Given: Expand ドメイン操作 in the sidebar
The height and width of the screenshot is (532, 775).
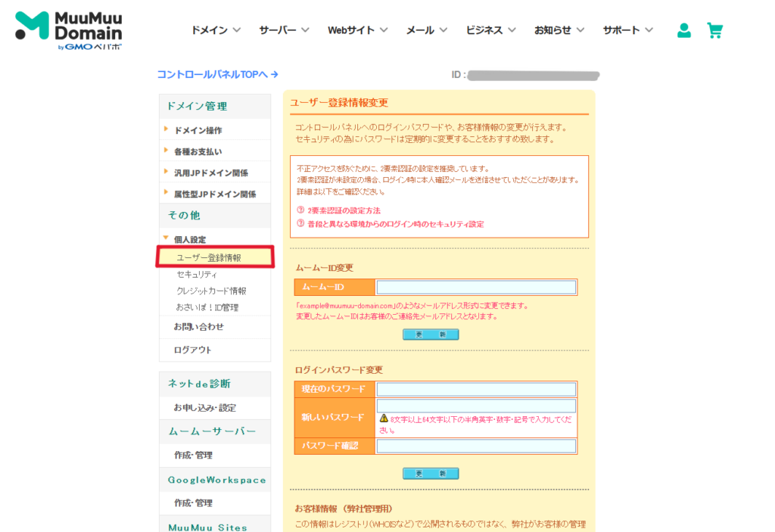Looking at the screenshot, I should coord(198,130).
